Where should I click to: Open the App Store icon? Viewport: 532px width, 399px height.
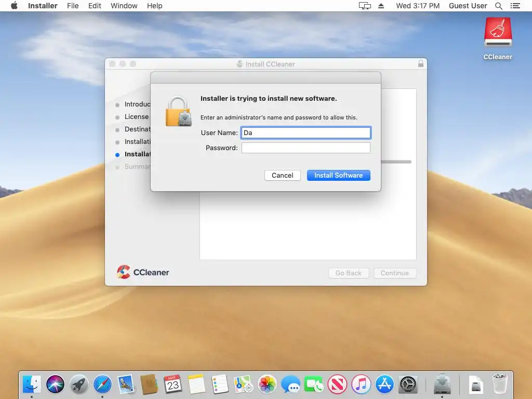[384, 384]
